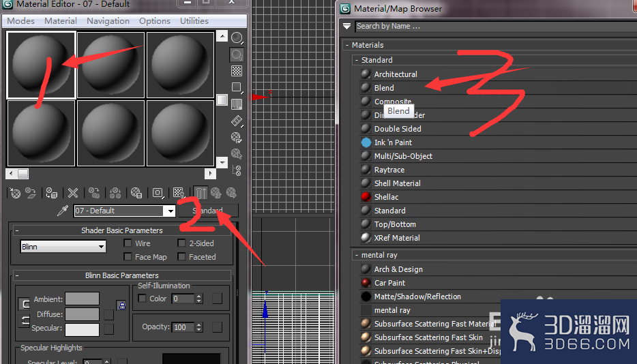Open the Material/Map Navigator icon
Viewport: 637px width, 364px height.
click(x=237, y=170)
